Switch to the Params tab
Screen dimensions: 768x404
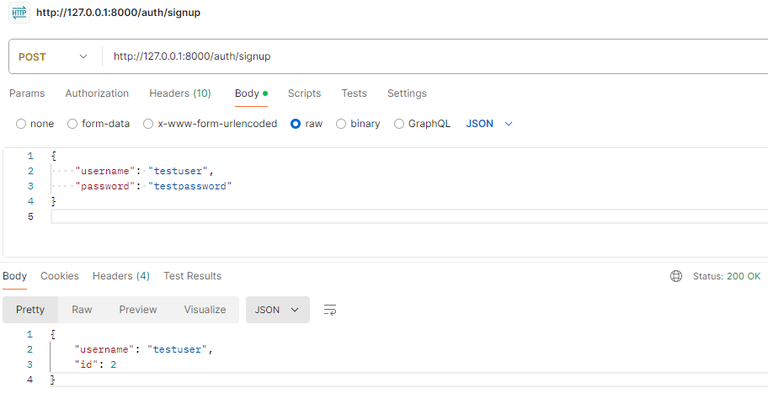(27, 93)
